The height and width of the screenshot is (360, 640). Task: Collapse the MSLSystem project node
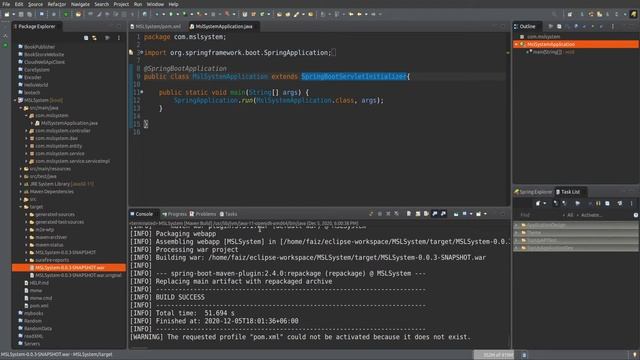(x=16, y=100)
